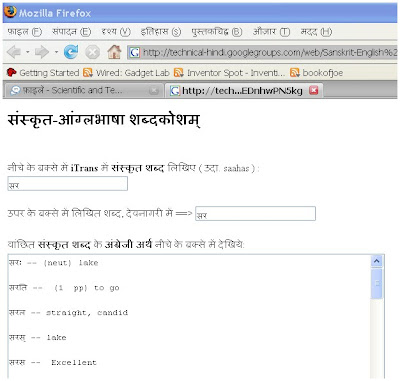Click the 'सरल -- straight, candid' line
The image size is (400, 381).
point(68,313)
